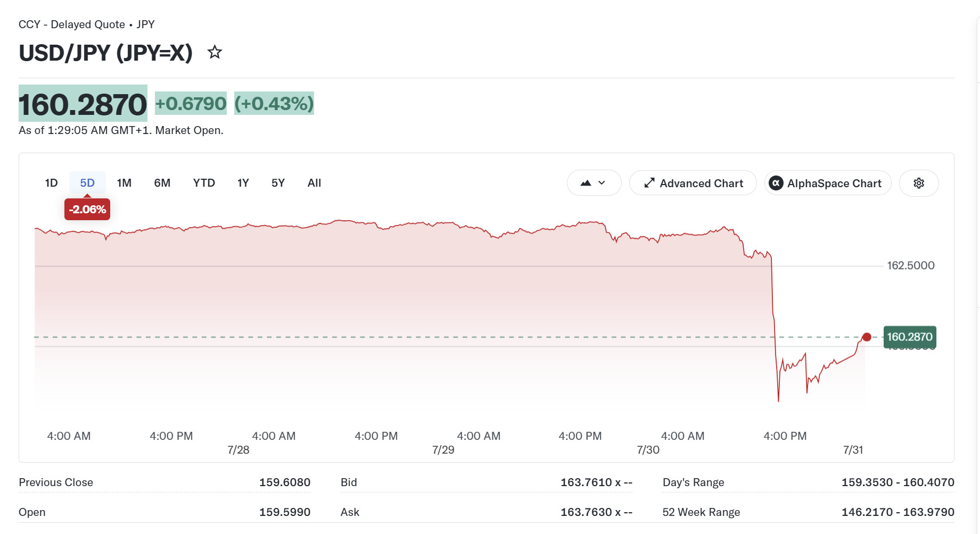Image resolution: width=980 pixels, height=534 pixels.
Task: Click the Advanced Chart expand arrow icon
Action: [x=649, y=183]
